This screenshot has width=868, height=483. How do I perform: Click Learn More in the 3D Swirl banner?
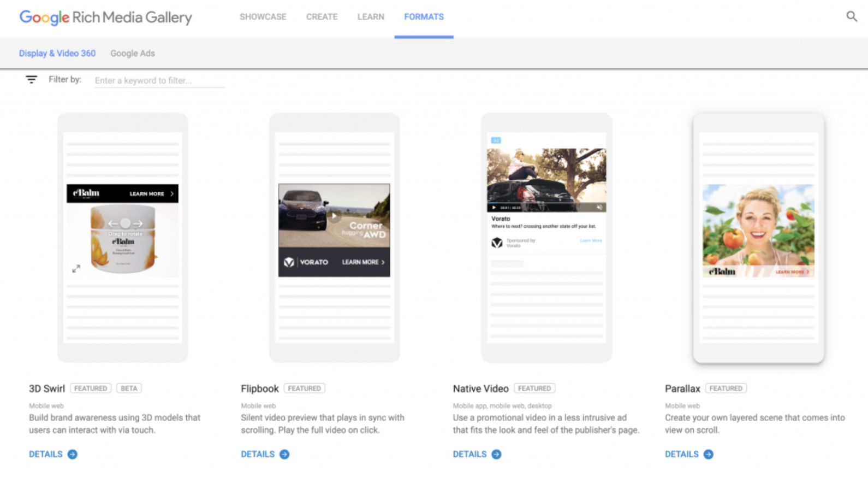click(151, 194)
